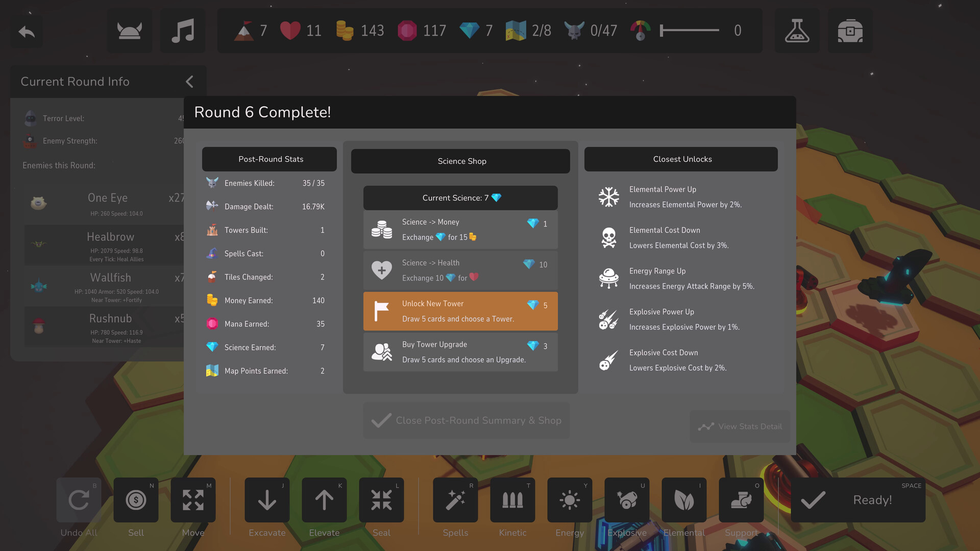Screen dimensions: 980x551
Task: Select the Support tower icon
Action: coord(741,500)
